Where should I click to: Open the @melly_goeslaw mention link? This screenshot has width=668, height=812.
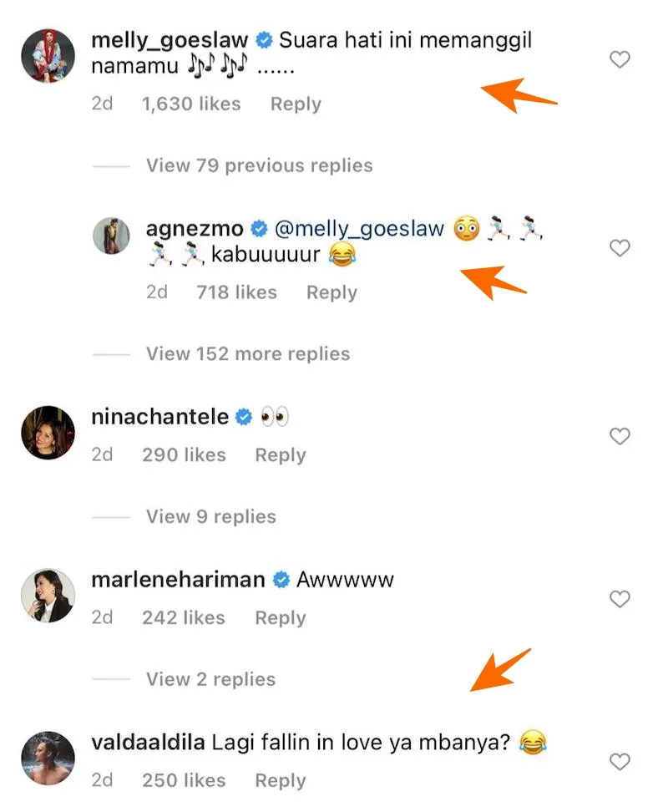361,229
